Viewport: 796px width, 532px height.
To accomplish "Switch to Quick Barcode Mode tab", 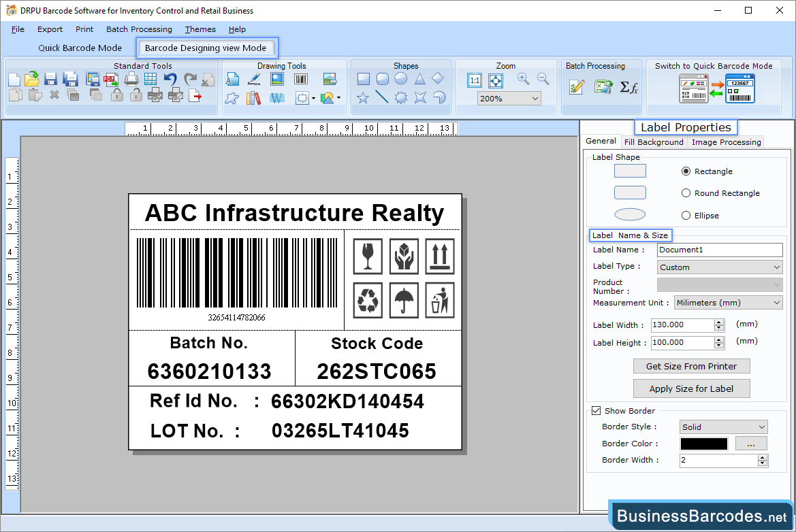I will (x=80, y=48).
